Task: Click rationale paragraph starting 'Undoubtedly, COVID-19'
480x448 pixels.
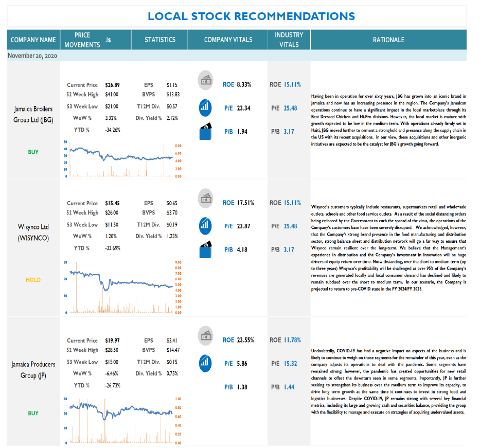Action: (x=388, y=381)
